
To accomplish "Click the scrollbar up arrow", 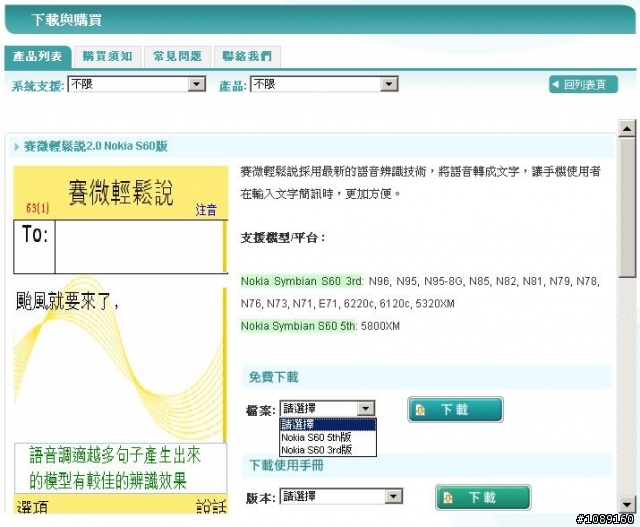I will click(627, 129).
